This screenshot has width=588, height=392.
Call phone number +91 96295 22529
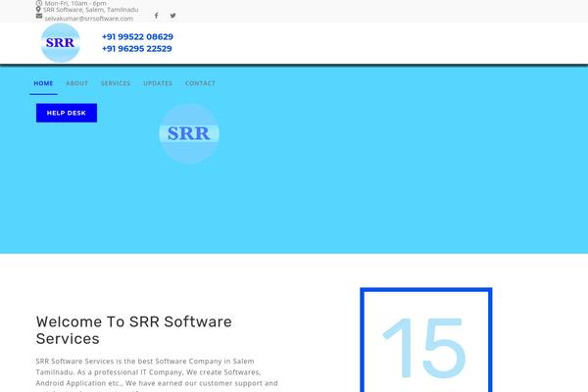[x=137, y=49]
